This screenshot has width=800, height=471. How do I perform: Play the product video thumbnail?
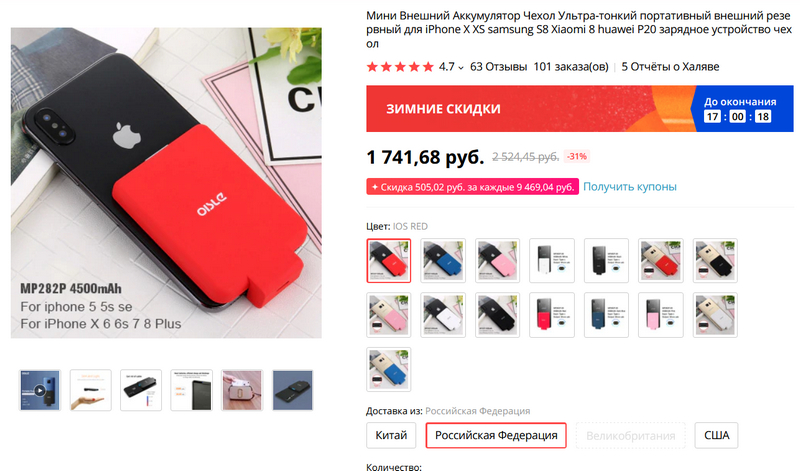click(x=40, y=390)
